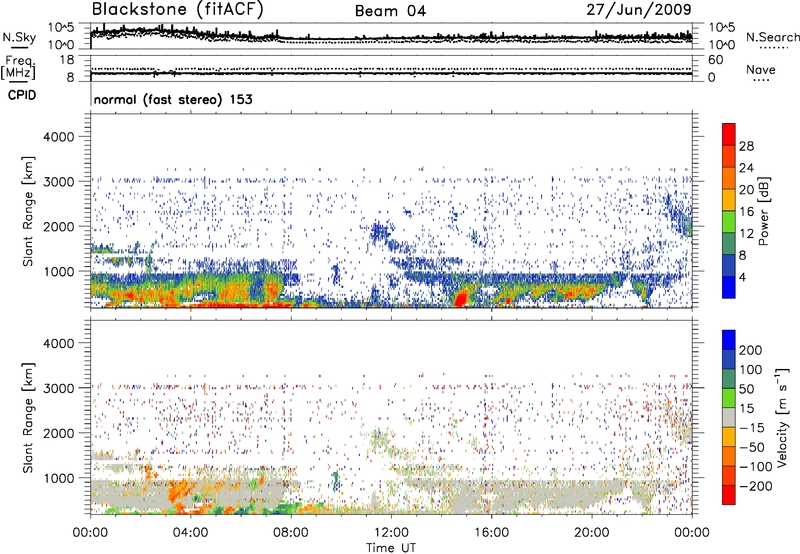Click the '12:00' time tick label
The height and width of the screenshot is (554, 800).
391,533
